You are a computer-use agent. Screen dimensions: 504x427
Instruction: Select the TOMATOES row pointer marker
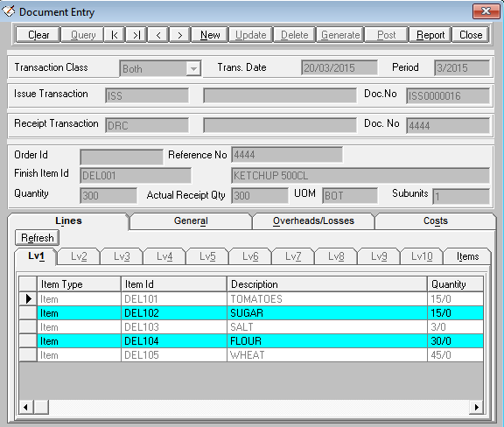point(28,299)
